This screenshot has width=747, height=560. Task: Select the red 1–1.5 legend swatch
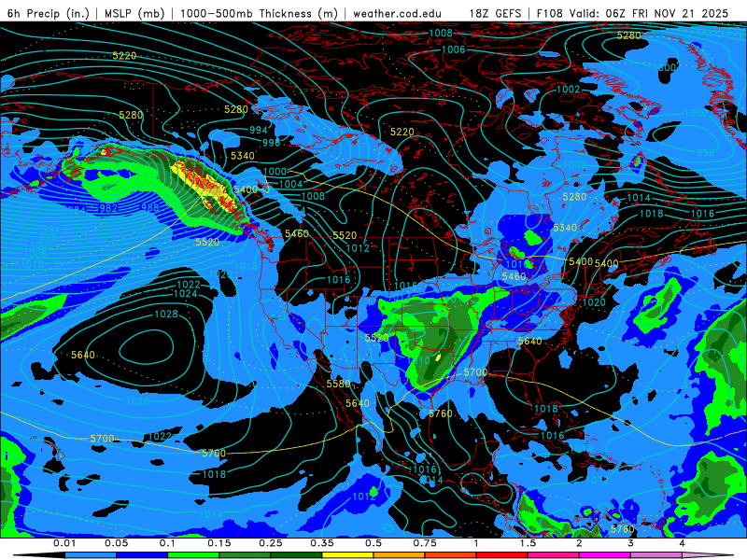coord(502,555)
